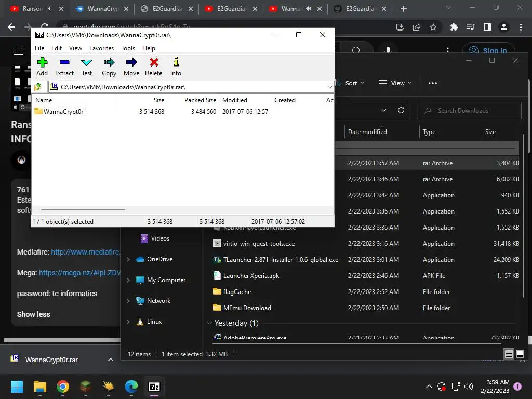
Task: Collapse description with Show less
Action: [x=34, y=314]
